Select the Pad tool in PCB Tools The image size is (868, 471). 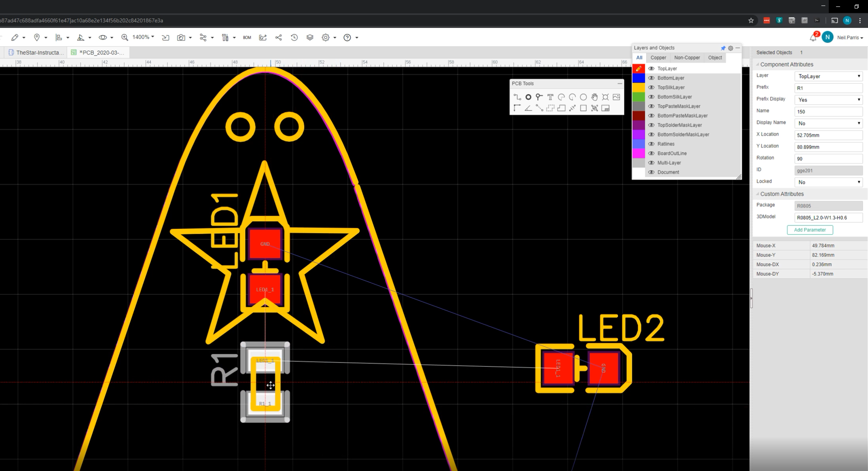528,97
